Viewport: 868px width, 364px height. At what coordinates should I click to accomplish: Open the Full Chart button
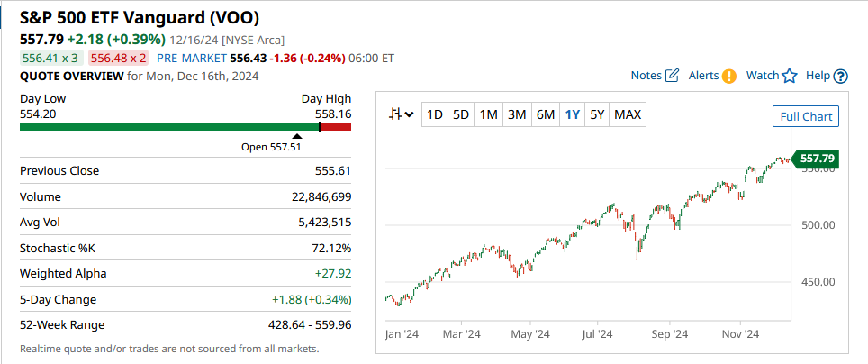pyautogui.click(x=806, y=116)
